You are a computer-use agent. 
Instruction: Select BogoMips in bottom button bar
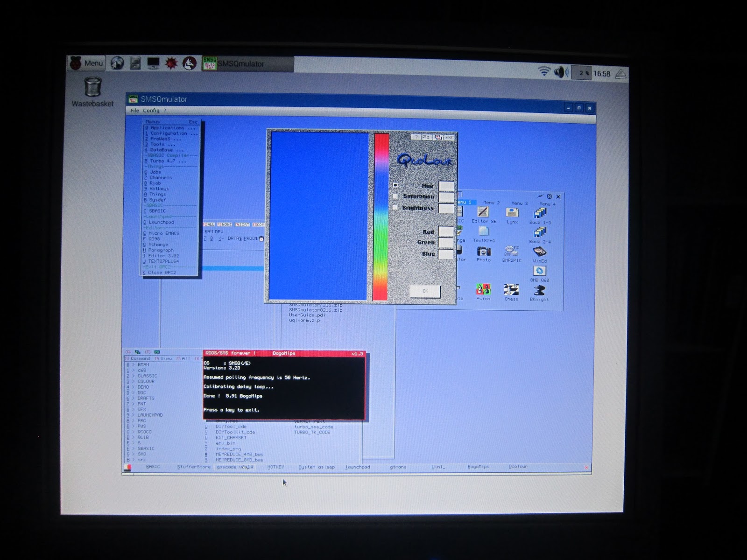click(478, 467)
